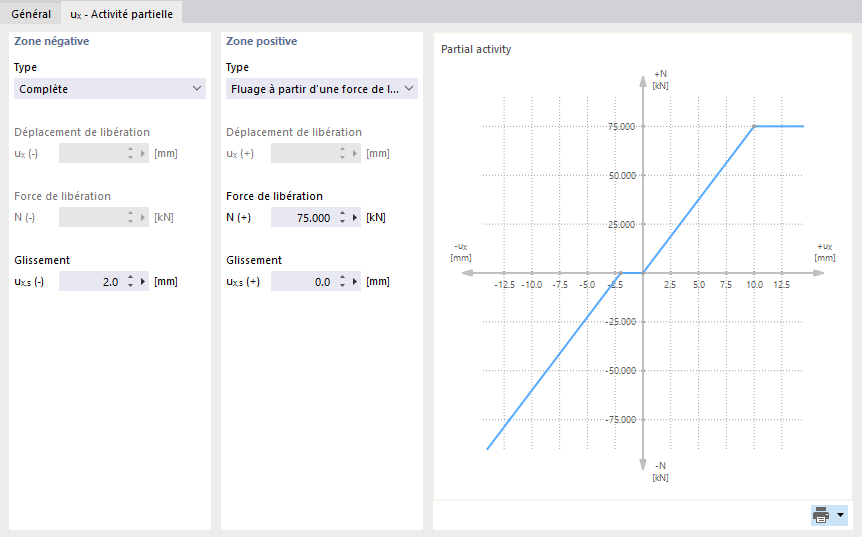Open the print options dropdown arrow
Image resolution: width=862 pixels, height=537 pixels.
[x=840, y=515]
